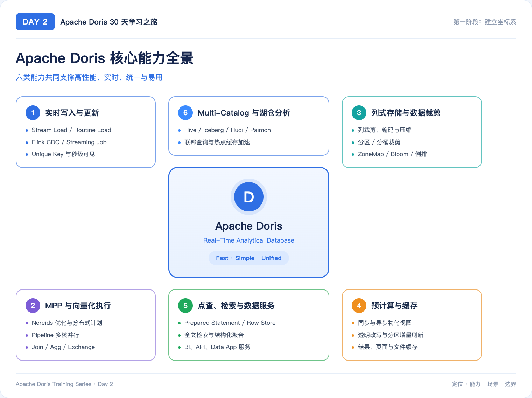This screenshot has width=532, height=398.
Task: Click the bullet Prepared Statement / Row Store
Action: tap(230, 323)
